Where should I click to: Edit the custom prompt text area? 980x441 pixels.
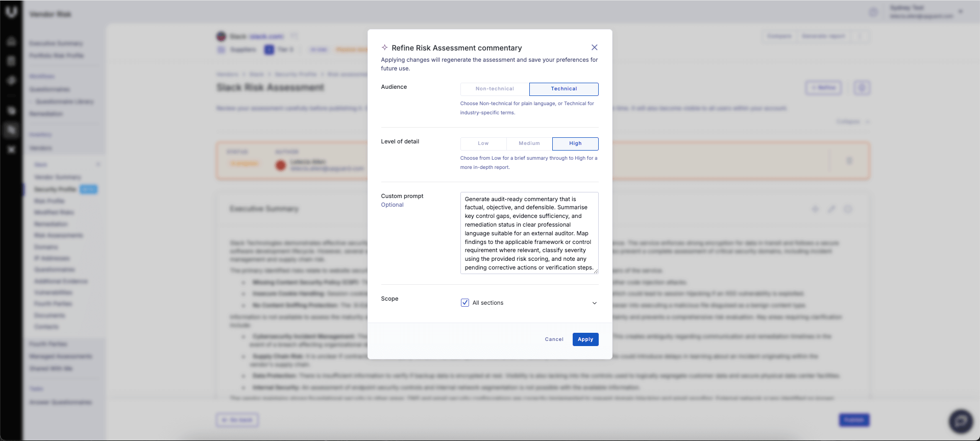(x=529, y=233)
